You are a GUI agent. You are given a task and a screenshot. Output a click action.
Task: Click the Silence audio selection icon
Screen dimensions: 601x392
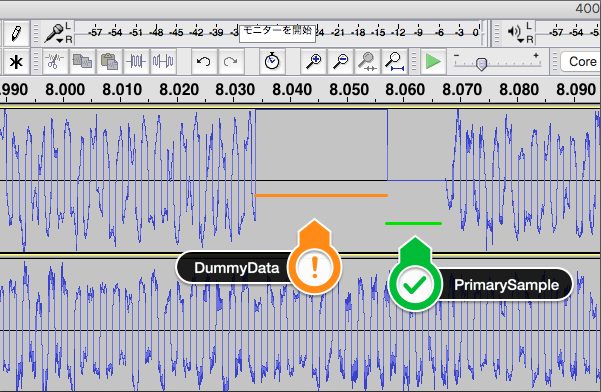[163, 61]
